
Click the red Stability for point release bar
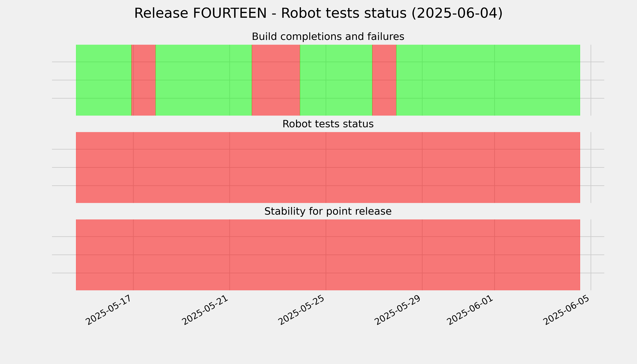(x=328, y=255)
